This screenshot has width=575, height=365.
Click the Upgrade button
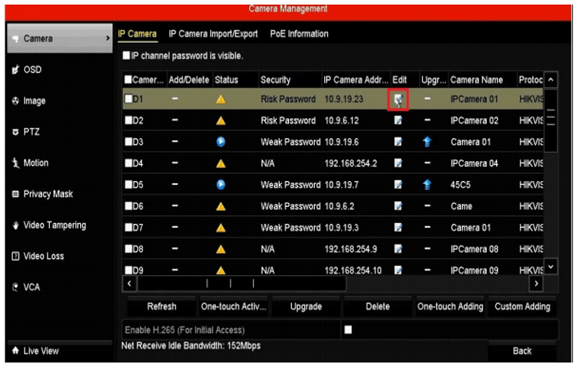[x=306, y=307]
